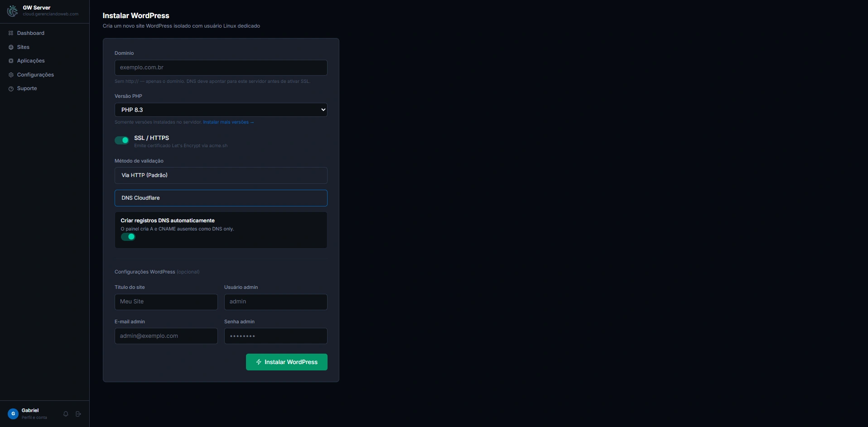The height and width of the screenshot is (427, 868).
Task: Click the Aplicações icon in the sidebar
Action: pos(11,61)
